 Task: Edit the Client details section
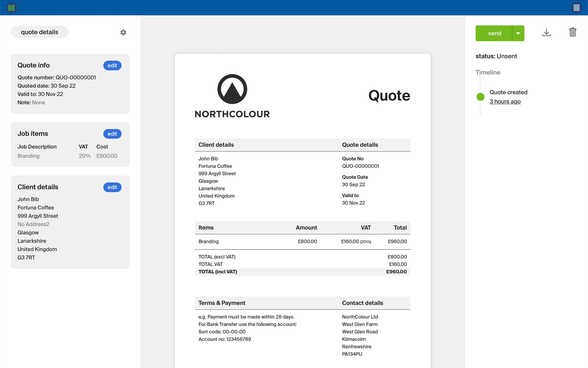pyautogui.click(x=112, y=187)
